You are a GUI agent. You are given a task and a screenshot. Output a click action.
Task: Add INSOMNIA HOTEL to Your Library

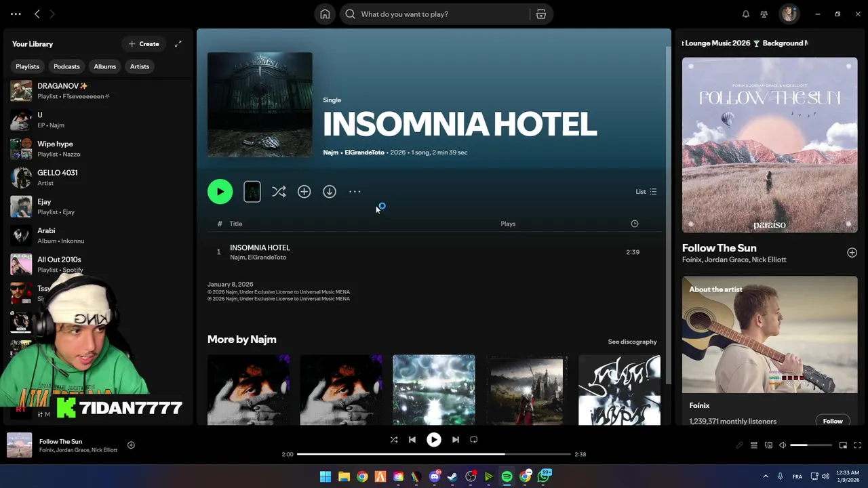(304, 192)
